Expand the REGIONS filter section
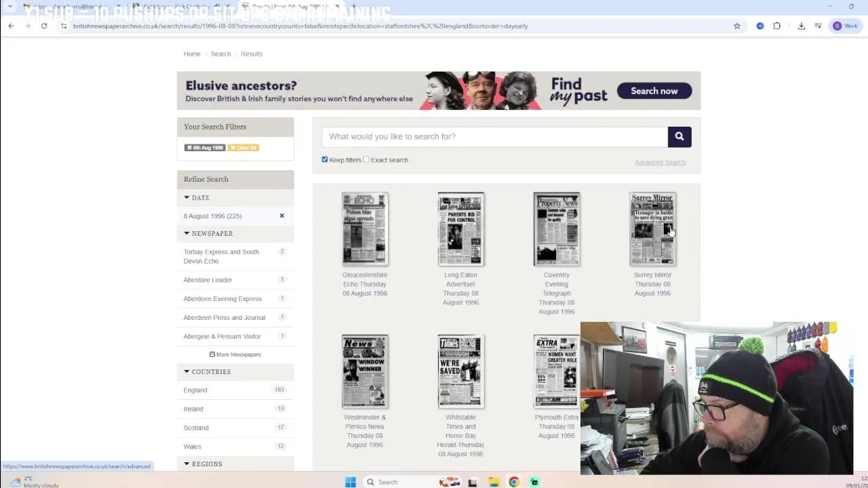The width and height of the screenshot is (868, 488). [203, 464]
